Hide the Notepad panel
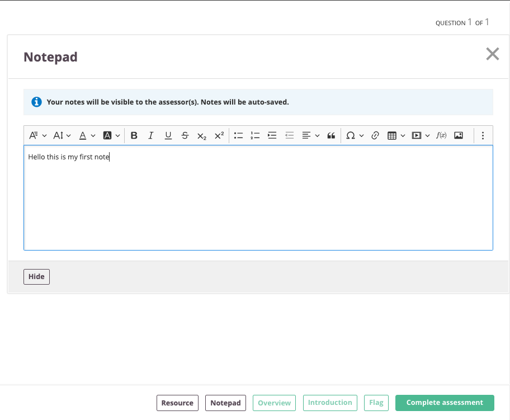Image resolution: width=510 pixels, height=420 pixels. tap(36, 276)
